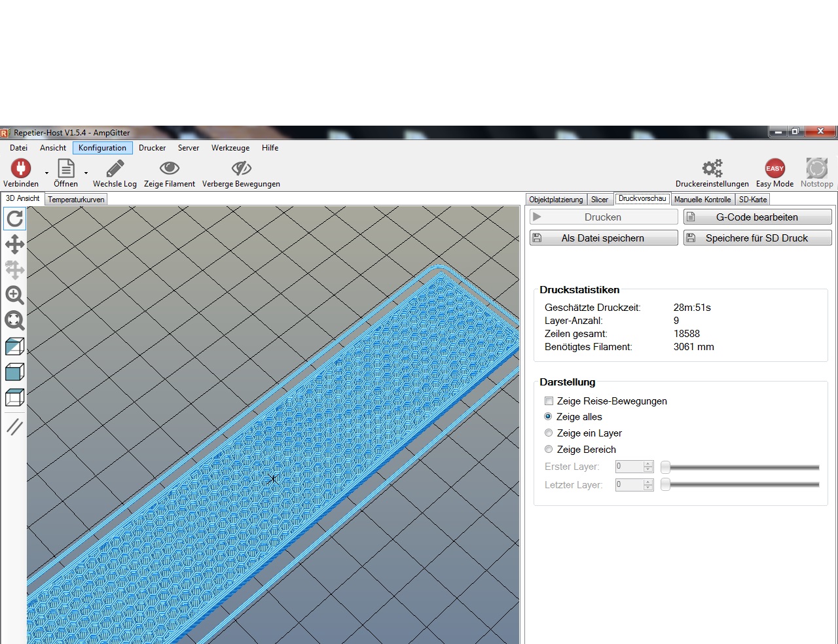Select the Zeige ein Layer option
The width and height of the screenshot is (838, 644).
549,433
